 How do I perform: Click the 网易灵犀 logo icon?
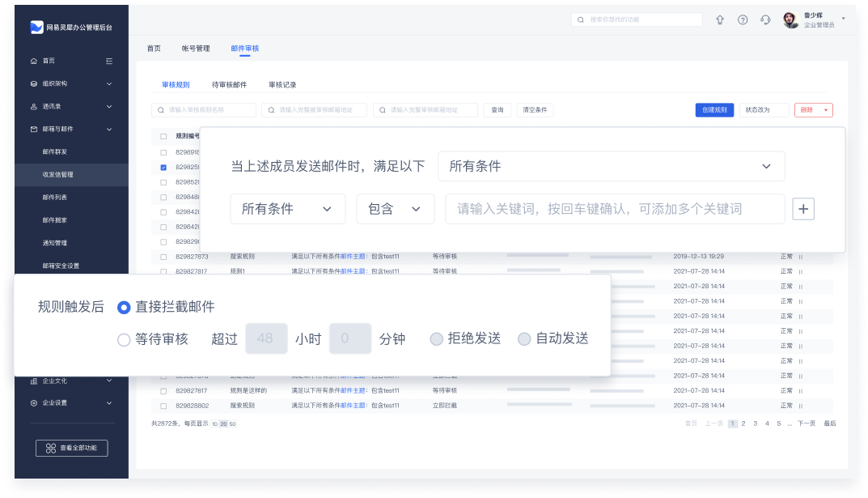tap(36, 28)
